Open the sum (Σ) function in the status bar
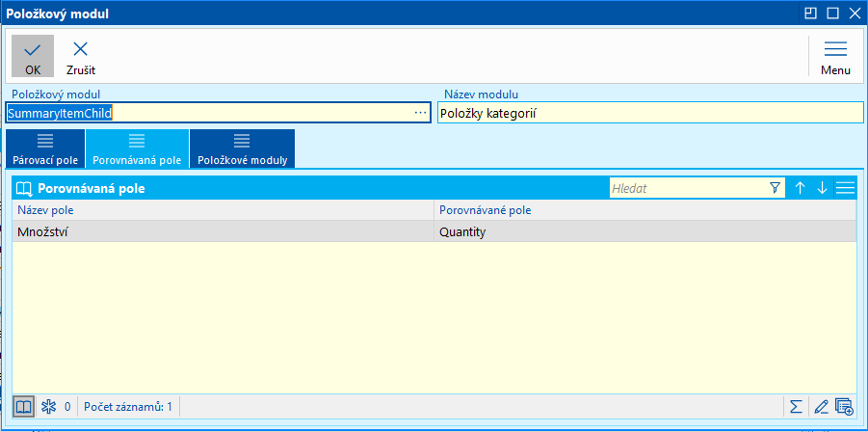Screen dimensions: 868x432 click(796, 407)
